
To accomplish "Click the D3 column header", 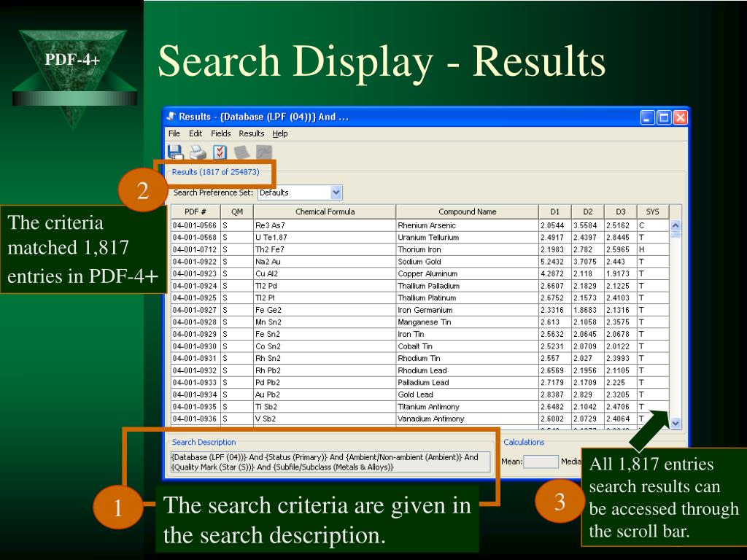I will pos(621,212).
